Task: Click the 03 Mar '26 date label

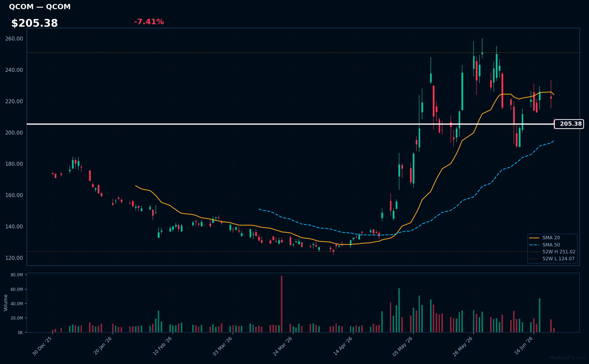Action: [223, 346]
